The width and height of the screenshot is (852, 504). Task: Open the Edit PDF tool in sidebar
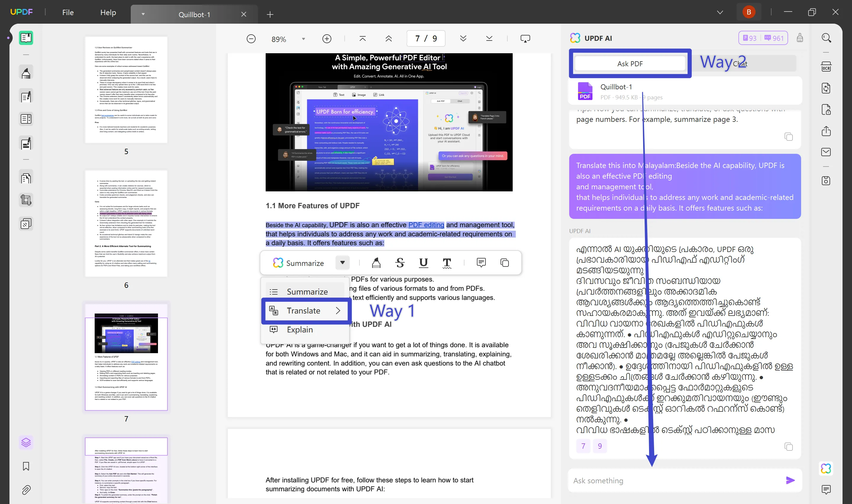coord(26,97)
